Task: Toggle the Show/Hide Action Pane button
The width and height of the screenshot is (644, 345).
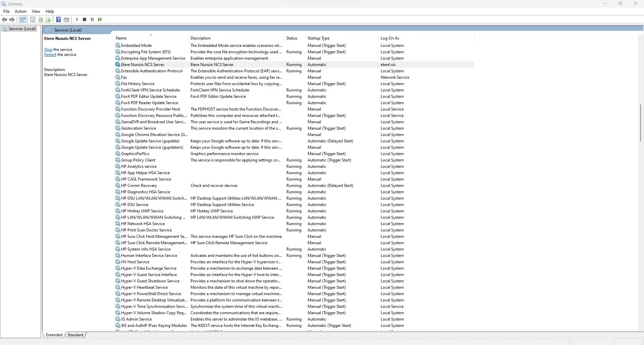Action: tap(66, 19)
